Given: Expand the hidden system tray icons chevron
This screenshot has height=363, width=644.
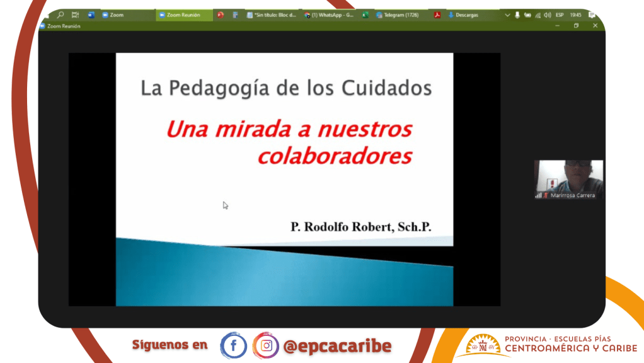Looking at the screenshot, I should click(508, 14).
